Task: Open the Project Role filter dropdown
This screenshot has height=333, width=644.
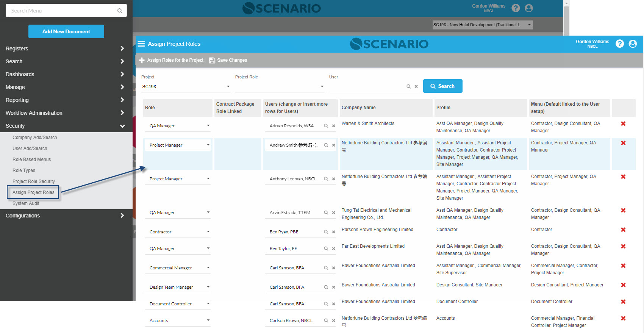Action: [x=280, y=87]
